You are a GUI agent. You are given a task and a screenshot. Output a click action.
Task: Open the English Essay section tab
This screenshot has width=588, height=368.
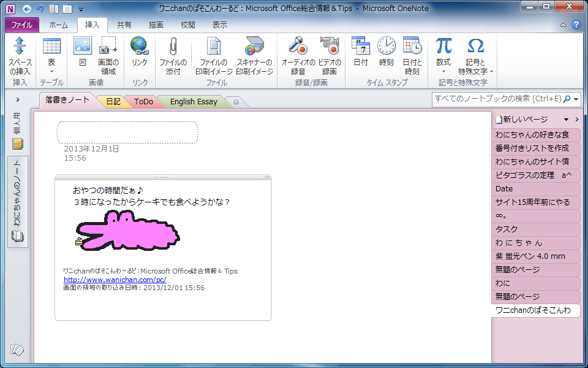tap(194, 102)
